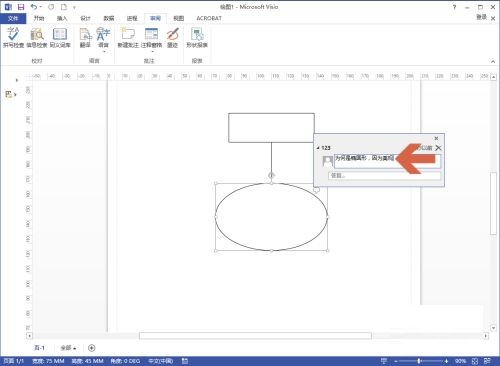Click the commenter avatar icon
The width and height of the screenshot is (500, 366).
click(328, 161)
